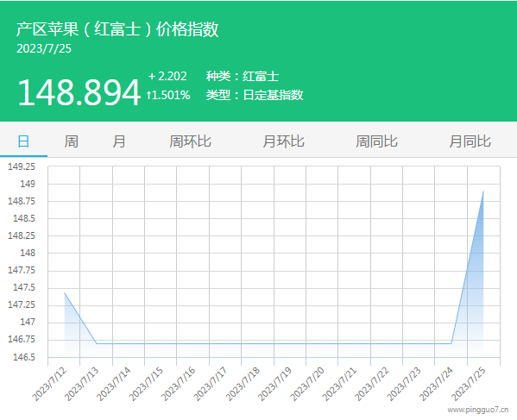Image resolution: width=517 pixels, height=420 pixels.
Task: Click the ↑1.501% change percentage
Action: pyautogui.click(x=168, y=95)
